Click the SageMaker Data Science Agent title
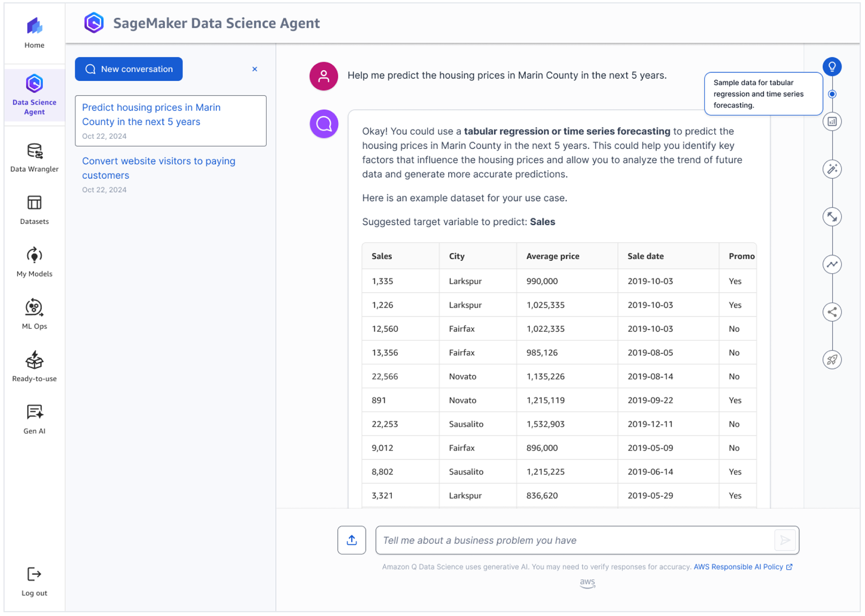Image resolution: width=865 pixels, height=616 pixels. coord(216,23)
